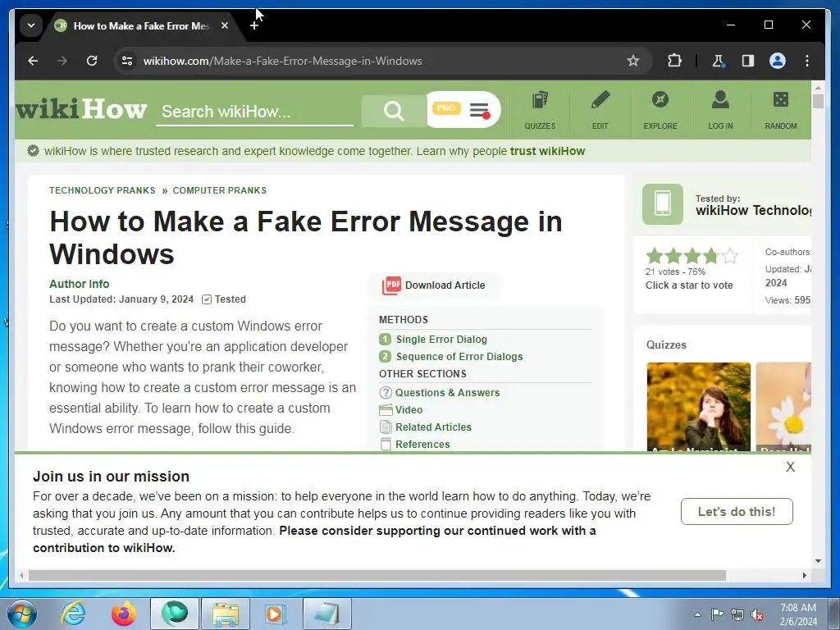Click the muted volume tray icon

tap(757, 614)
